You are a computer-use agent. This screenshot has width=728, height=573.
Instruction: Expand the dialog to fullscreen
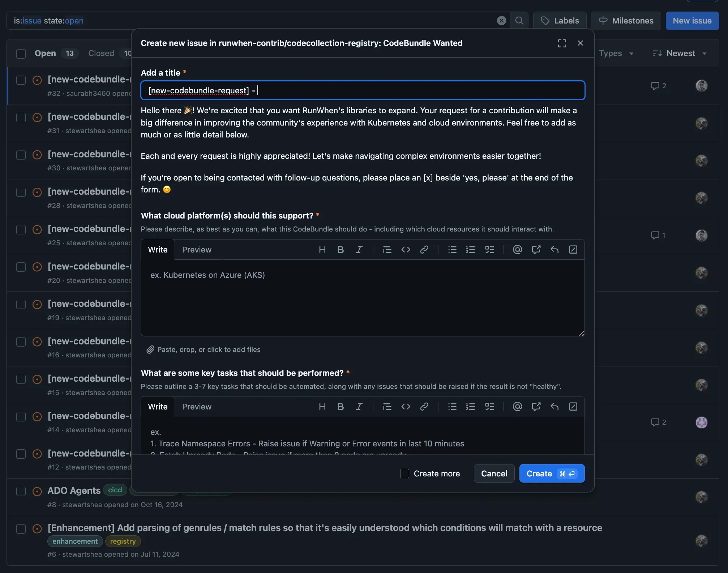[x=562, y=43]
